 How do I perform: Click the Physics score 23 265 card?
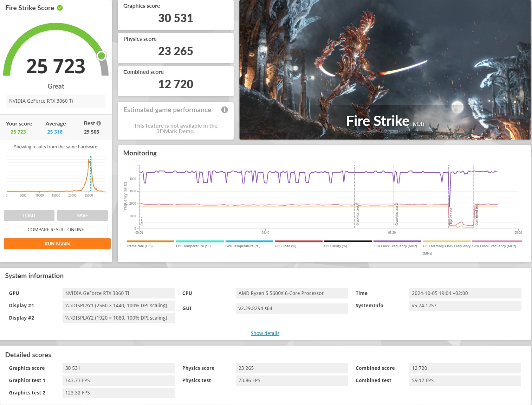[176, 48]
